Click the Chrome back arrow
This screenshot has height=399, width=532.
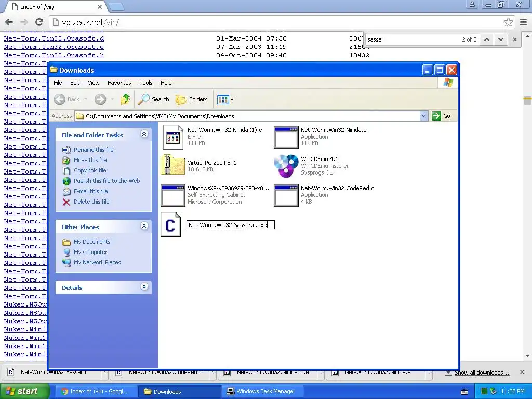tap(9, 22)
